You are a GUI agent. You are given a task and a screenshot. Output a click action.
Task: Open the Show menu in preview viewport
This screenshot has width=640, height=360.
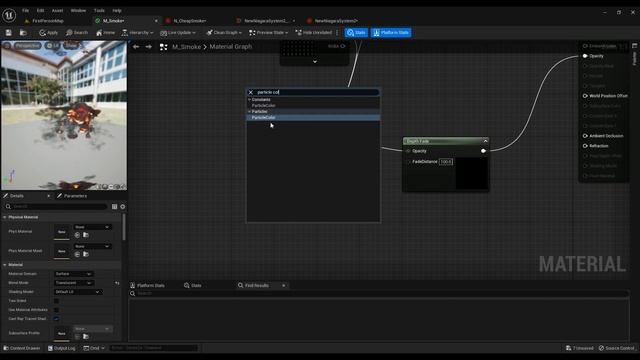[x=71, y=46]
